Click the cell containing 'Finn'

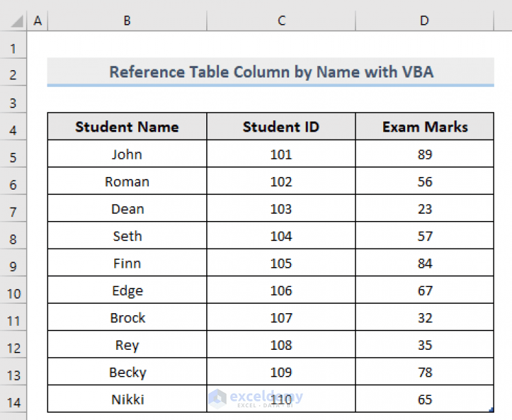(127, 263)
